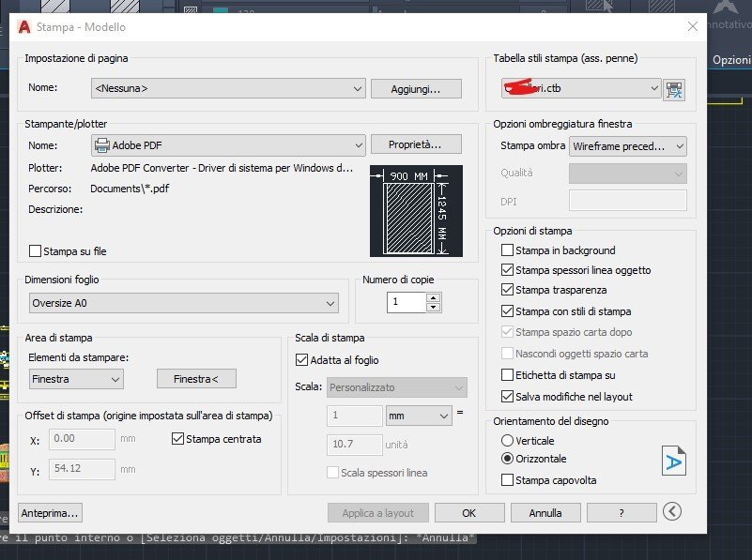Click the "Documents\*.pdf" path text
Viewport: 752px width, 560px height.
click(130, 189)
